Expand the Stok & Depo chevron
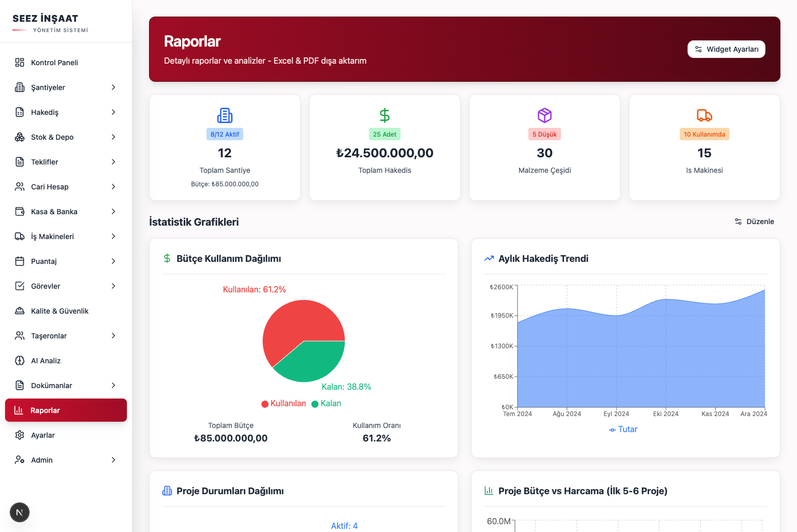The width and height of the screenshot is (797, 532). coord(113,137)
